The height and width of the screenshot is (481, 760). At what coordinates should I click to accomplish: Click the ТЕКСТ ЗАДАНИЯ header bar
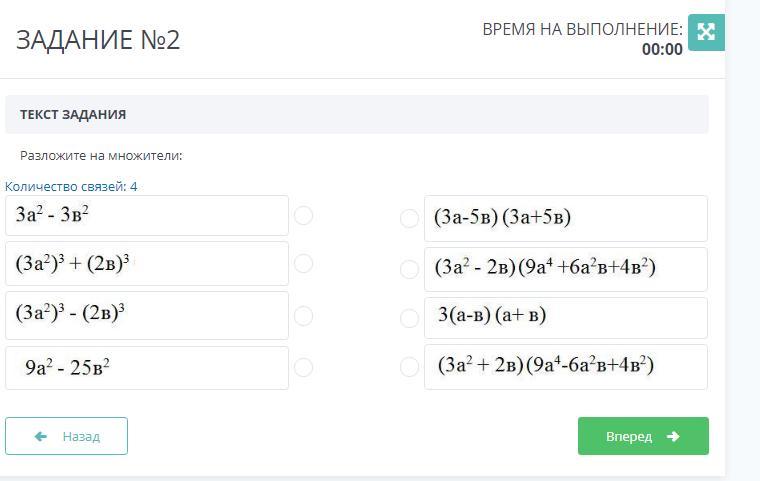[x=356, y=114]
